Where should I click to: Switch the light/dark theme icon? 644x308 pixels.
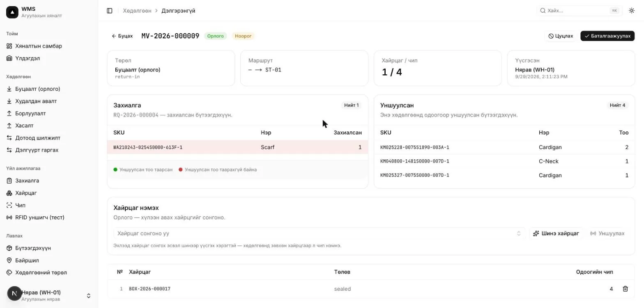point(632,11)
